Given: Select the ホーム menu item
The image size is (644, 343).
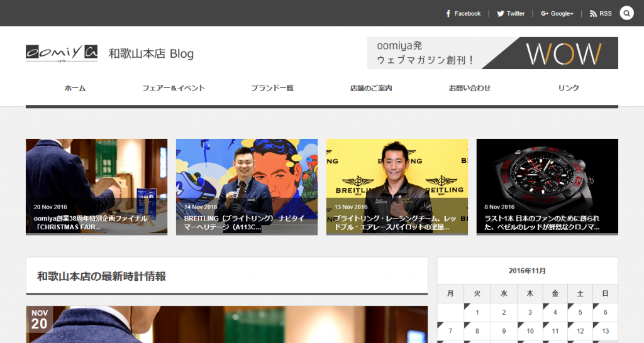Looking at the screenshot, I should click(x=75, y=89).
